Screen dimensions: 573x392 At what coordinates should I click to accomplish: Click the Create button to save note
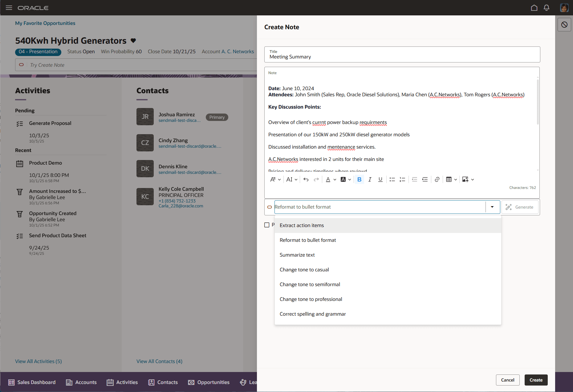[536, 380]
